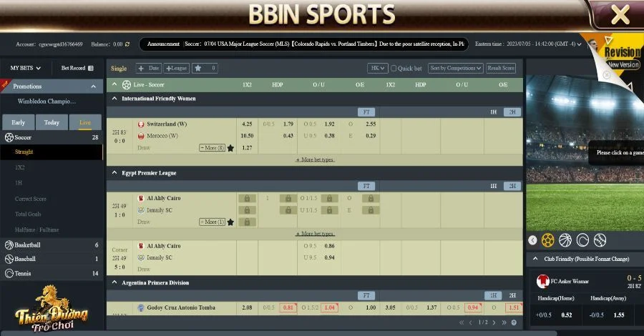Image resolution: width=644 pixels, height=336 pixels.
Task: Click Morocco 1X2 odds 10.50
Action: pos(248,136)
